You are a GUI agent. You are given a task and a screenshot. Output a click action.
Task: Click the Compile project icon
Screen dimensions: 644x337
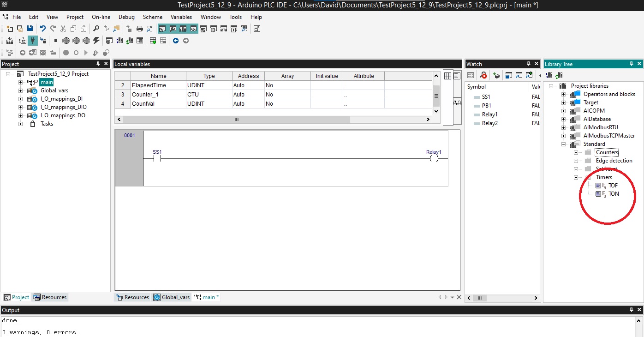click(9, 41)
